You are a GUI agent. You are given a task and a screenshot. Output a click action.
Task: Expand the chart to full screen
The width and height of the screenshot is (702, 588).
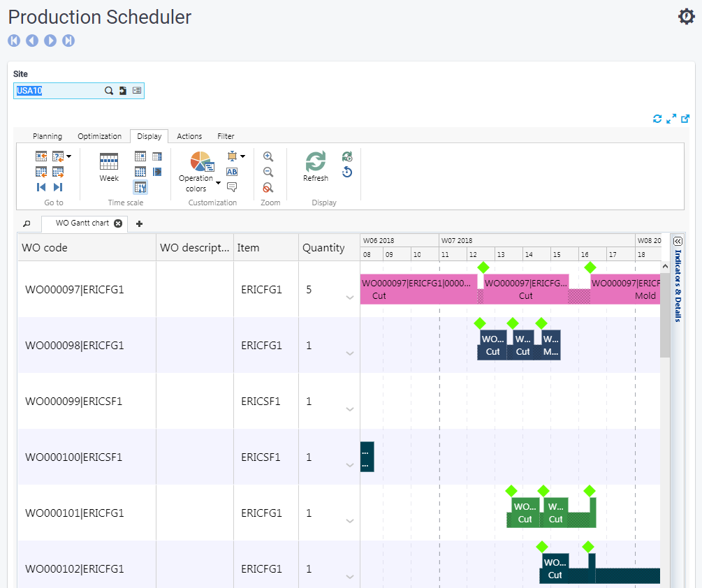pyautogui.click(x=671, y=119)
